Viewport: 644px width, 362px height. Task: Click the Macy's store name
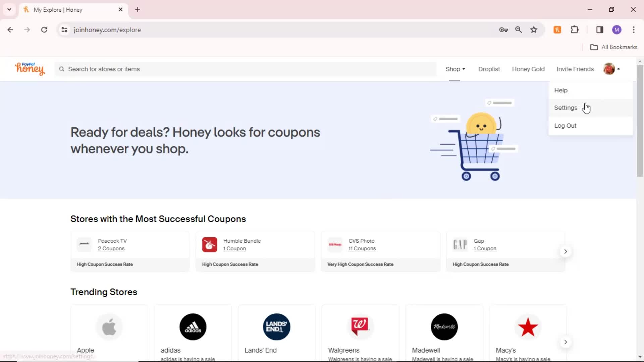pyautogui.click(x=505, y=350)
